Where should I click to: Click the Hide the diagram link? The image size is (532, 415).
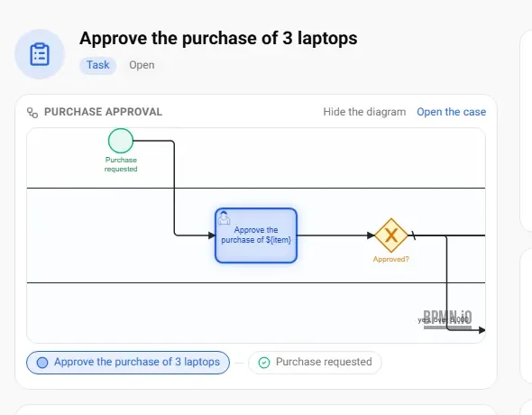click(x=364, y=112)
